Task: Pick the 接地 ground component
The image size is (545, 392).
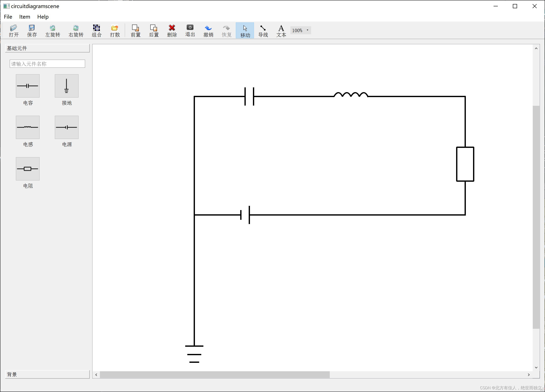Action: (66, 86)
